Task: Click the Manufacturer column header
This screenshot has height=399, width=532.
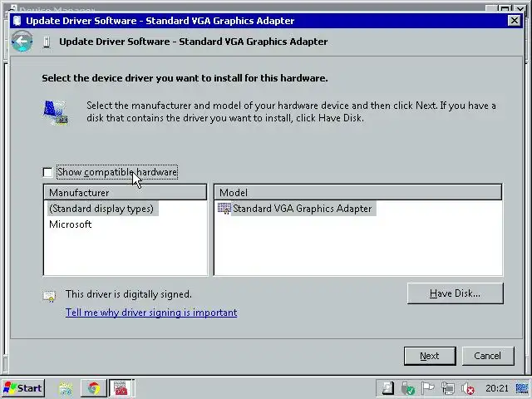Action: [126, 193]
